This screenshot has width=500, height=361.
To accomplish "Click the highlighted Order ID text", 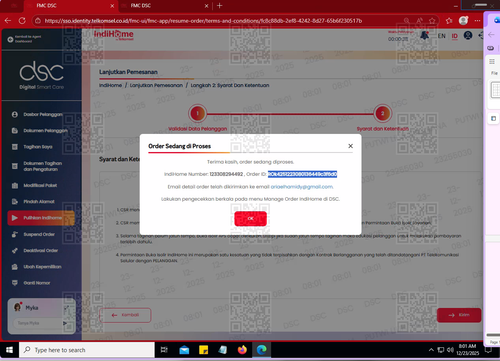I will (x=302, y=174).
